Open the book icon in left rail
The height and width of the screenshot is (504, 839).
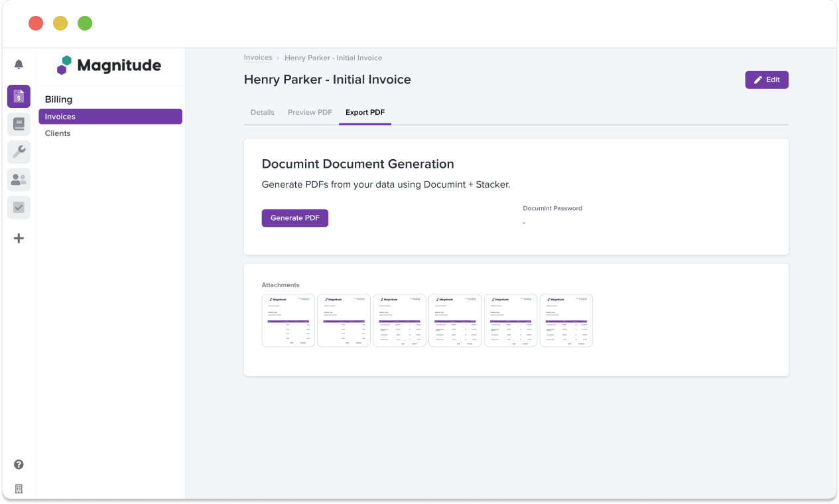click(19, 124)
